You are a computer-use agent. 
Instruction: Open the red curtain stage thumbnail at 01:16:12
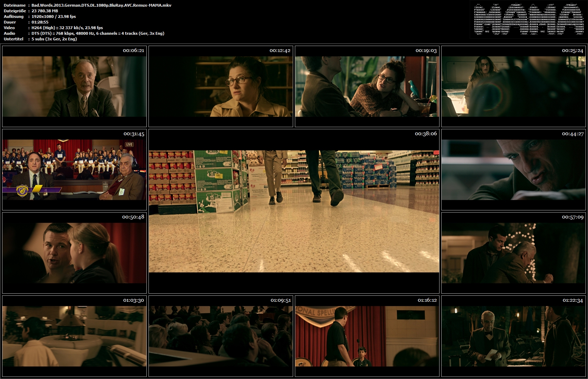367,336
